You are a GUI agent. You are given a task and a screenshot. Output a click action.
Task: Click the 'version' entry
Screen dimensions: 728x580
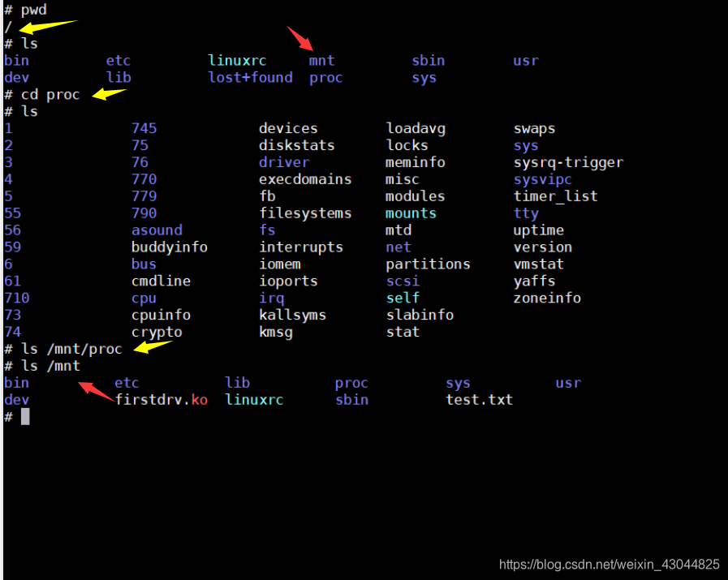coord(543,247)
